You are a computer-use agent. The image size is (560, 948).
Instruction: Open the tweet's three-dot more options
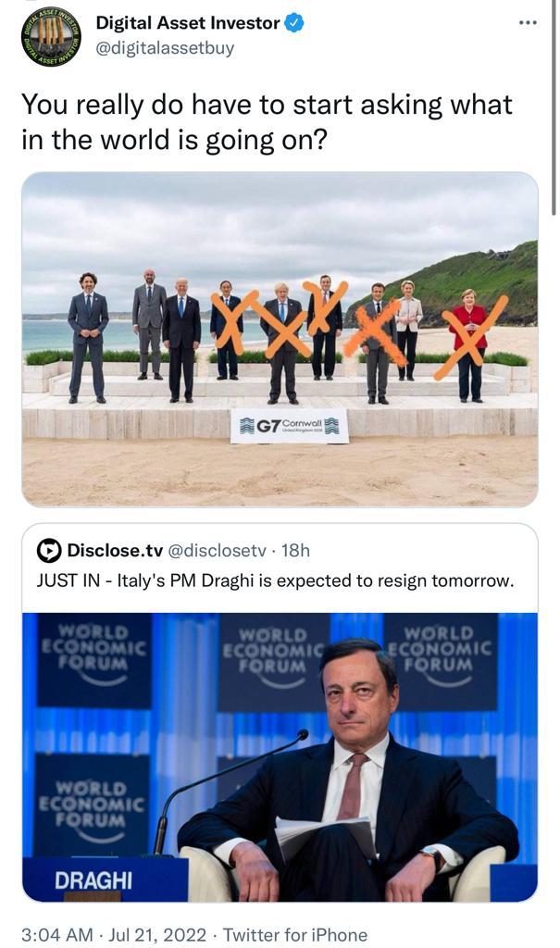coord(528,22)
